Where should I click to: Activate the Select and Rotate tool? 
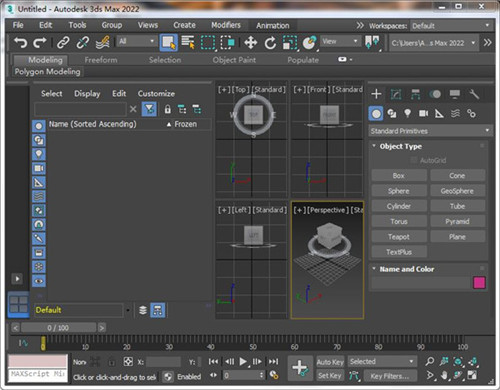(270, 43)
